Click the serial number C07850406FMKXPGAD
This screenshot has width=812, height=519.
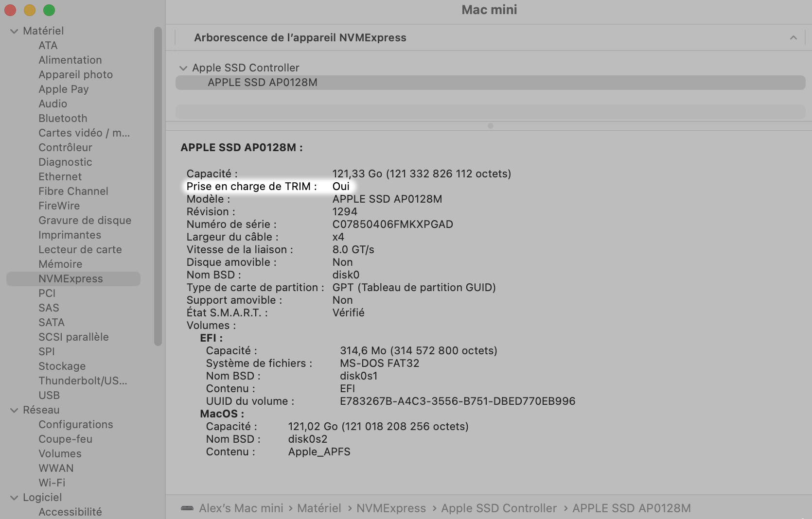(392, 224)
